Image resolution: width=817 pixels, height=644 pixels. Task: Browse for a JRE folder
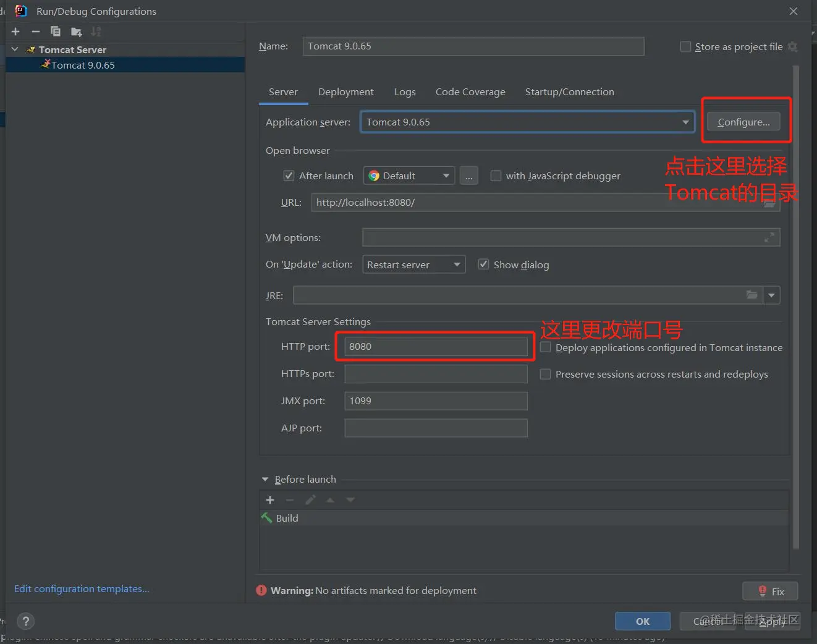point(752,295)
